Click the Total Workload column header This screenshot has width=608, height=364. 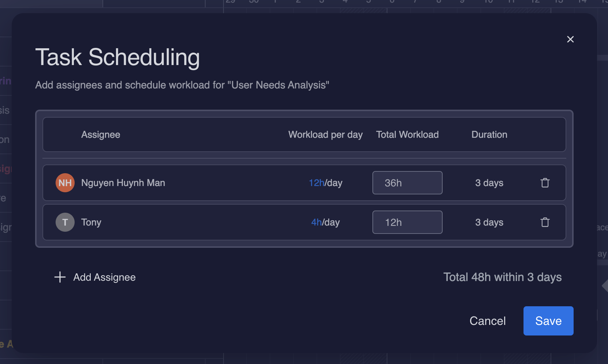(x=407, y=134)
